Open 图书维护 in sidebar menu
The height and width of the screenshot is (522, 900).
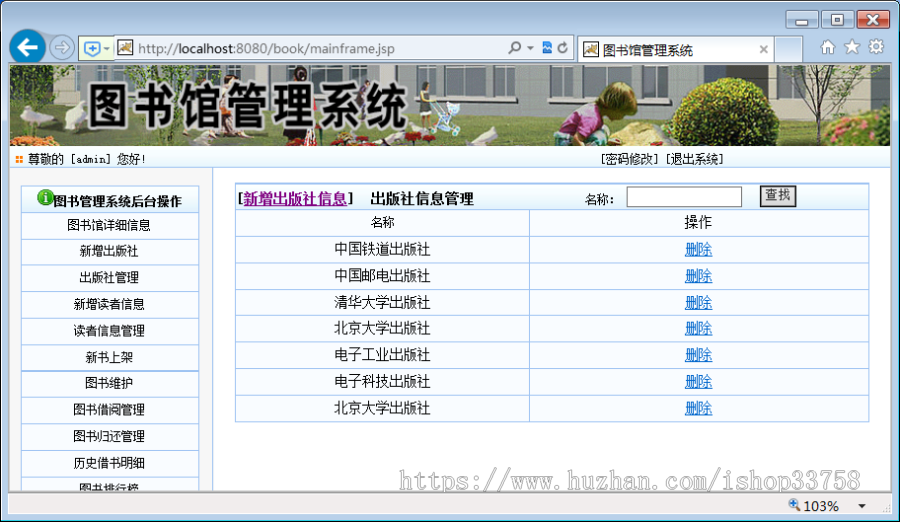coord(109,383)
